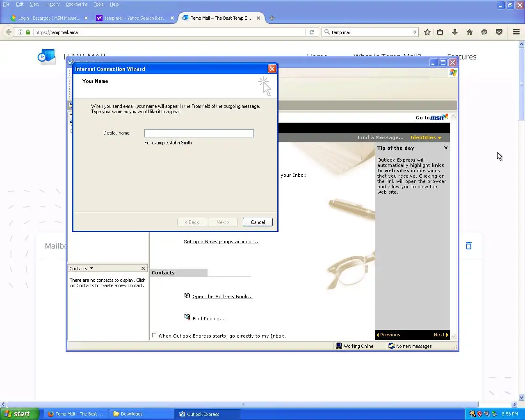
Task: Switch to temp mail Yahoo Search tab
Action: click(x=135, y=18)
